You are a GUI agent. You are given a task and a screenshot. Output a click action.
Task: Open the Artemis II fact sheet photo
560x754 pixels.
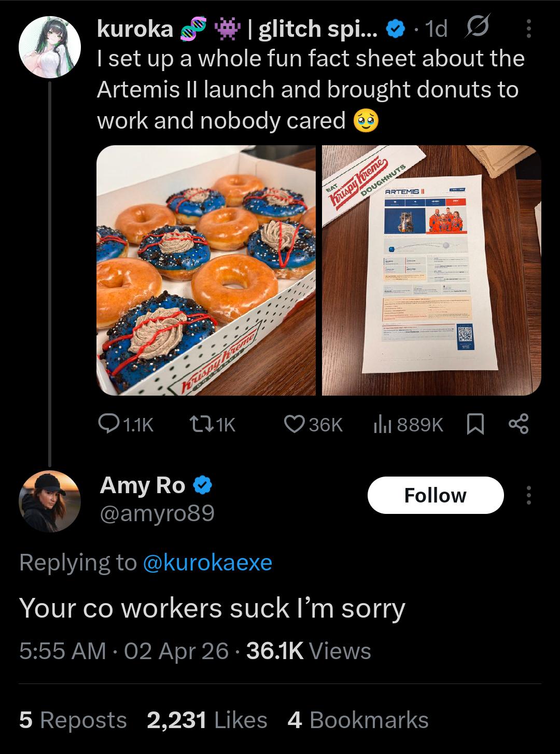(431, 270)
